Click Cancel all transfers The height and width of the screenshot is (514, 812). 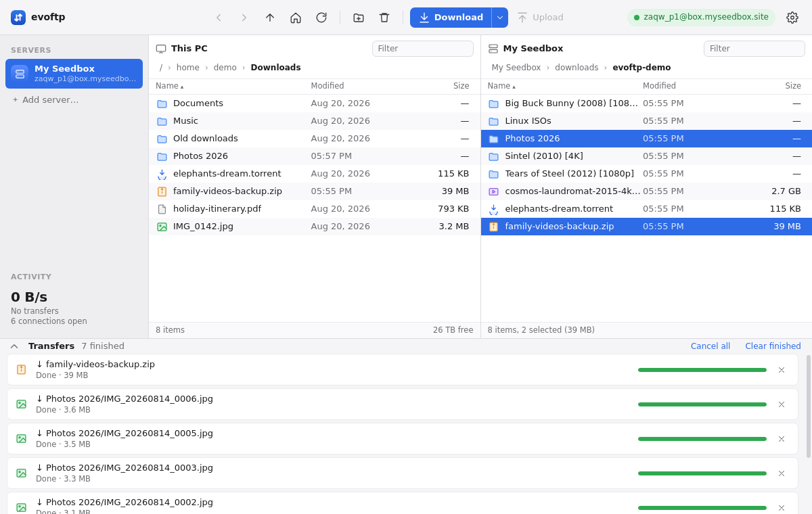710,346
